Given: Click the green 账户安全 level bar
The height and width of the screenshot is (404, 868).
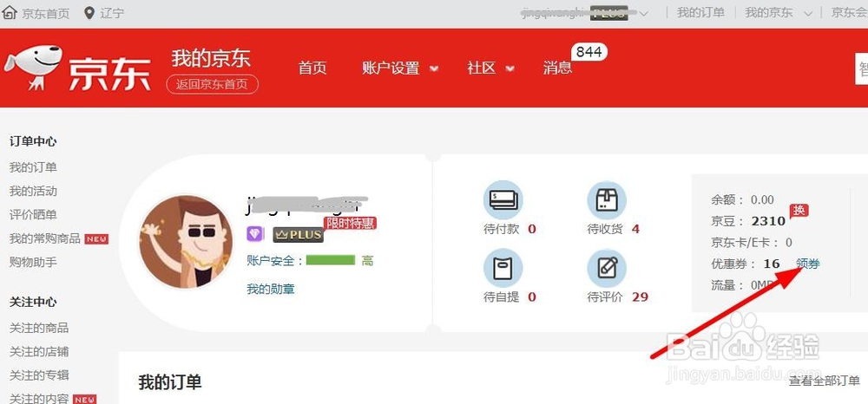Looking at the screenshot, I should [x=331, y=260].
